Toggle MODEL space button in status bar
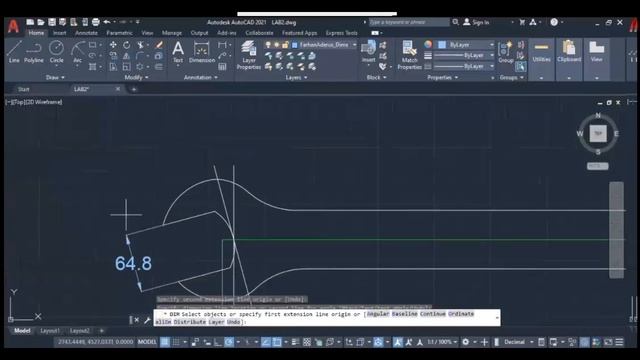Image resolution: width=640 pixels, height=360 pixels. coord(147,342)
